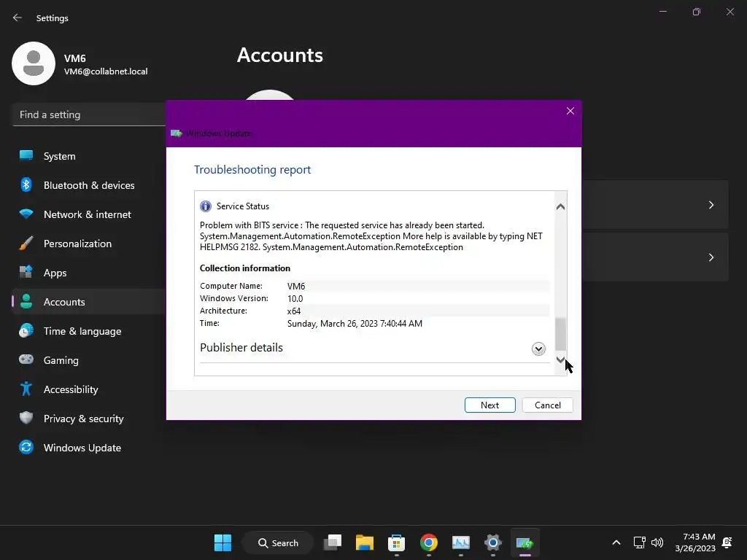Open the clock showing 7:43 AM
747x560 pixels.
pos(695,542)
